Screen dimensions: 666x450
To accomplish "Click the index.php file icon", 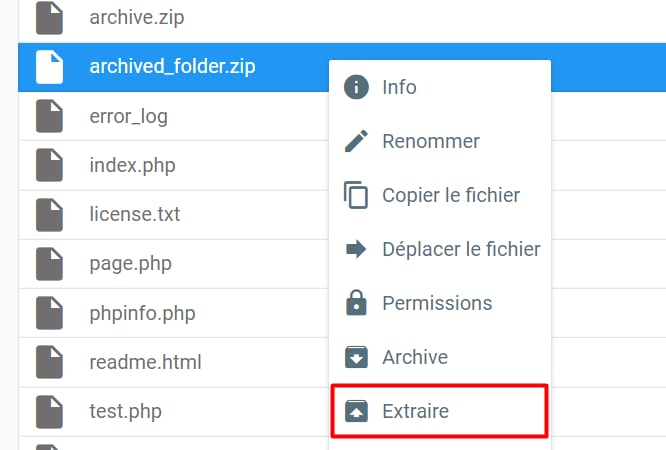I will 49,165.
